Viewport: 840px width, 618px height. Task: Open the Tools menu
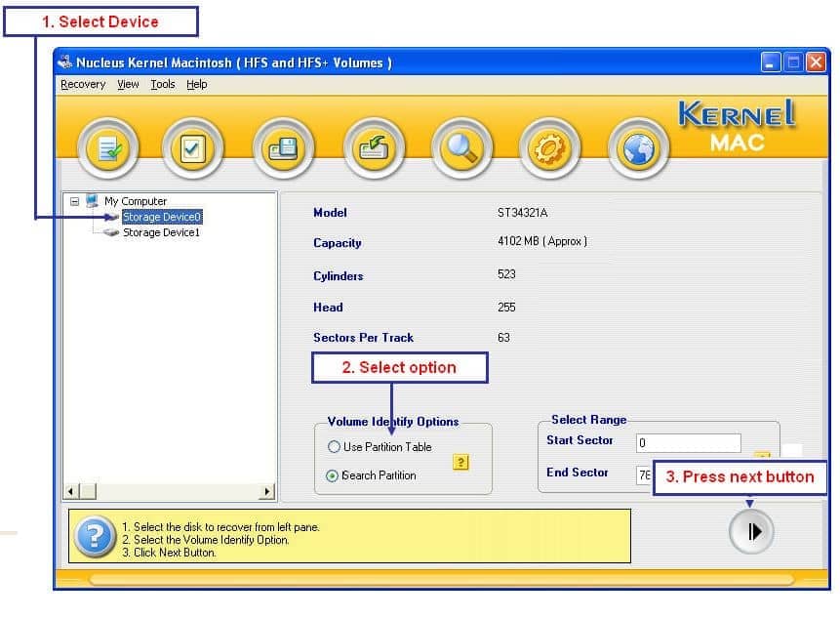click(163, 84)
